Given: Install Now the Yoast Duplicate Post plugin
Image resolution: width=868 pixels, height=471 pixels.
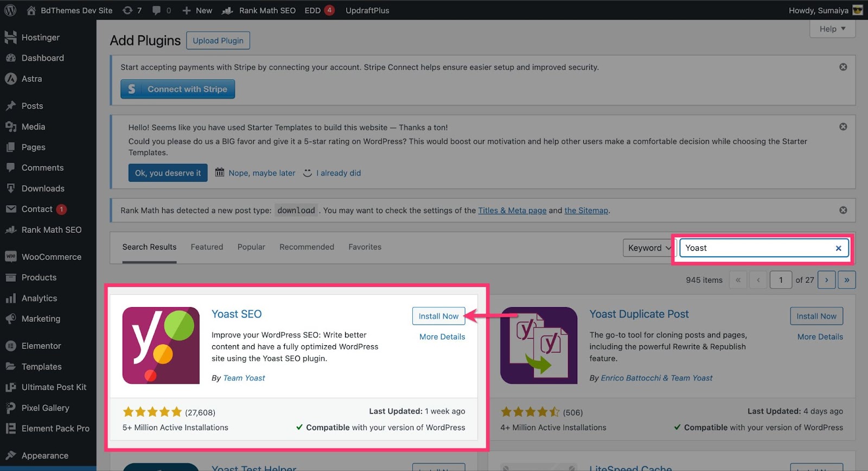Looking at the screenshot, I should pyautogui.click(x=816, y=316).
